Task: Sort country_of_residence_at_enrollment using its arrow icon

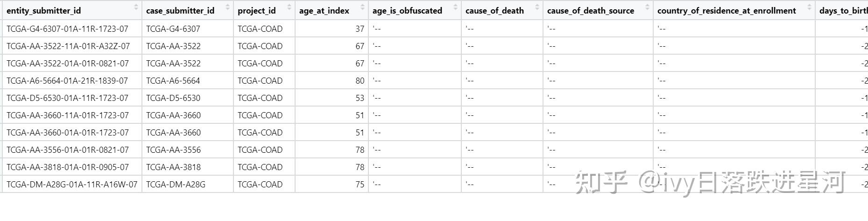Action: (809, 7)
